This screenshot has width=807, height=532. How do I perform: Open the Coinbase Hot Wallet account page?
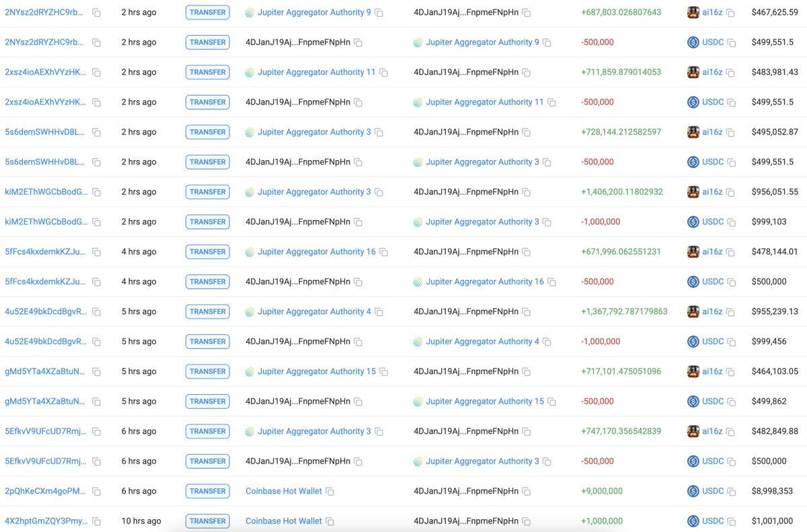click(282, 491)
